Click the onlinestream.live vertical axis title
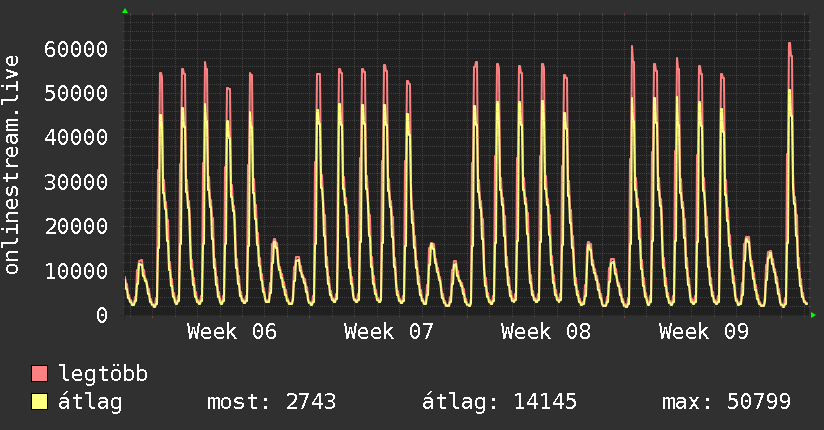Image resolution: width=824 pixels, height=430 pixels. [11, 165]
